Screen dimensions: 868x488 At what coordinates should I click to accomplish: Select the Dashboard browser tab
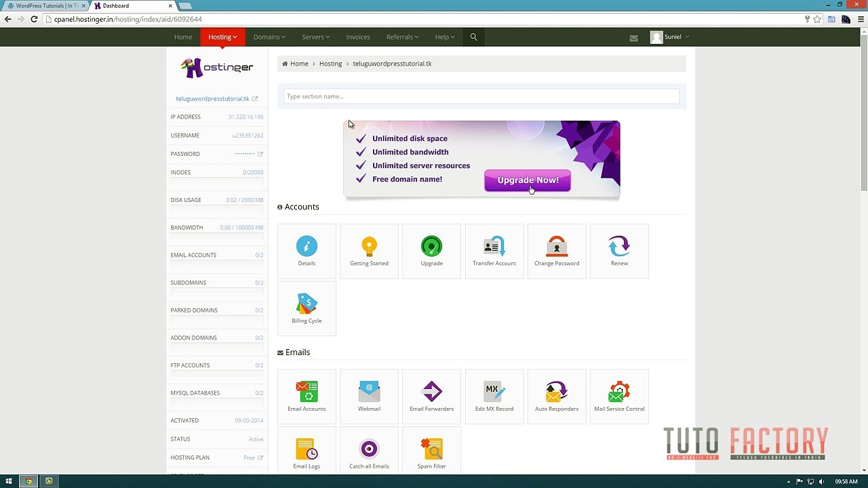[133, 5]
